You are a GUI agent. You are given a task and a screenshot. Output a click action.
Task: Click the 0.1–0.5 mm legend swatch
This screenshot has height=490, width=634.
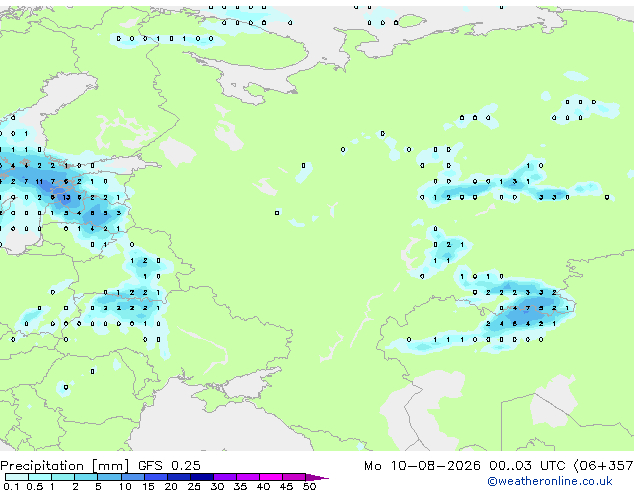coord(17,477)
